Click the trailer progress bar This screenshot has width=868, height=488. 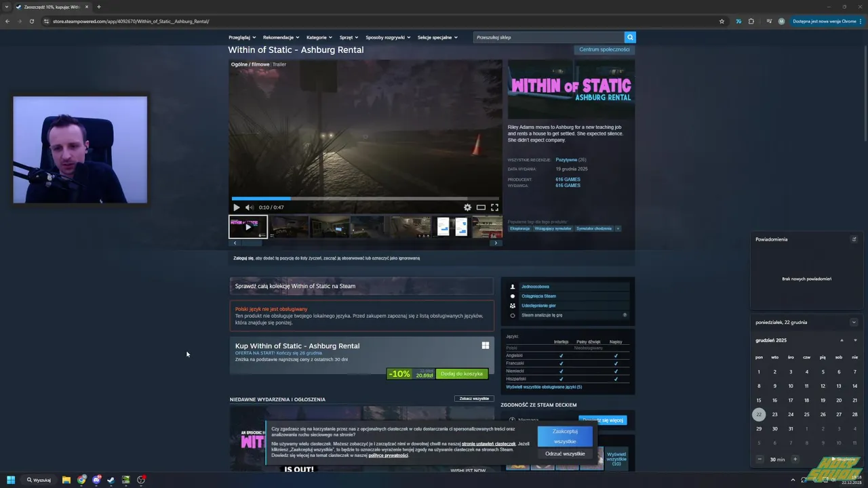pos(365,199)
